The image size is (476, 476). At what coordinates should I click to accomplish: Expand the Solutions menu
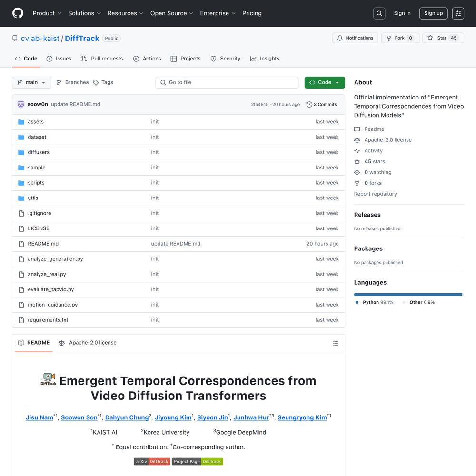tap(84, 13)
